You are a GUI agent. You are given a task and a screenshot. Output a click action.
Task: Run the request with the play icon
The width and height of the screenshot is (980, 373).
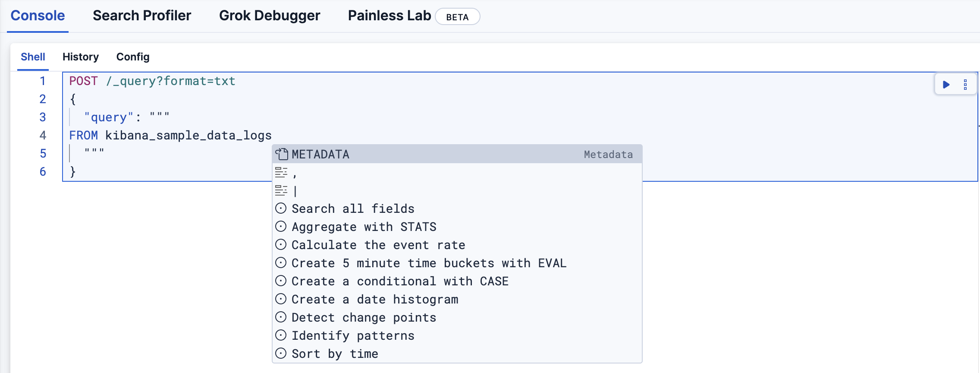[x=946, y=84]
